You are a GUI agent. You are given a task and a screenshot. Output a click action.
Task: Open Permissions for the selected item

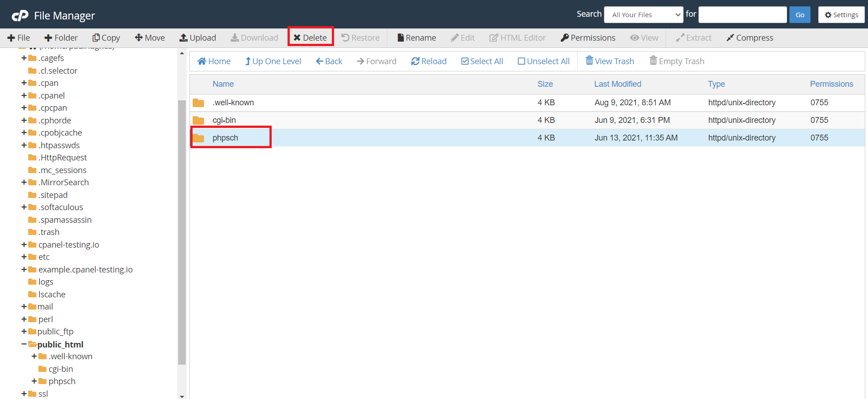[588, 38]
